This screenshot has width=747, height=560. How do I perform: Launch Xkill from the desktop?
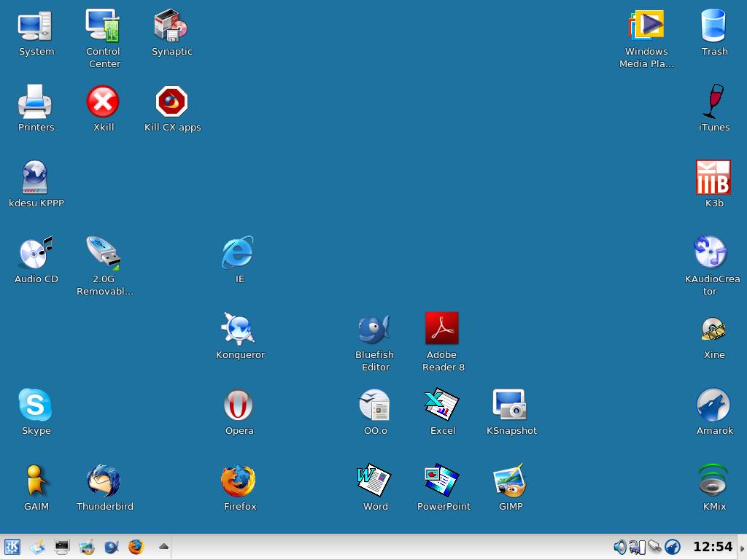[103, 102]
